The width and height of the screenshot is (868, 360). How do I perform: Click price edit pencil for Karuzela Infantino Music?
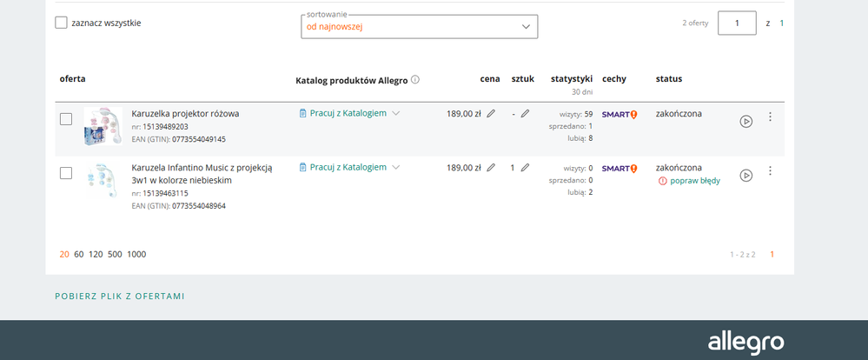[492, 168]
